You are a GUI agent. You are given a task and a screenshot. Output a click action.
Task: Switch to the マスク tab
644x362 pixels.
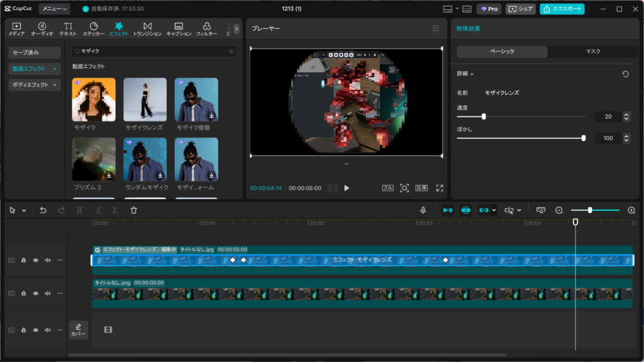coord(592,52)
